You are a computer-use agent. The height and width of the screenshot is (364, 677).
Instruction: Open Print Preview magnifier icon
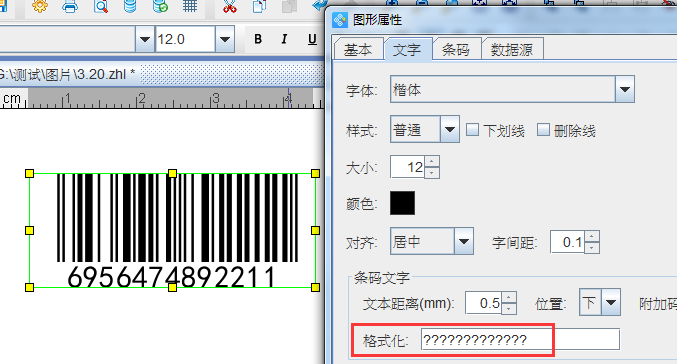(x=101, y=6)
